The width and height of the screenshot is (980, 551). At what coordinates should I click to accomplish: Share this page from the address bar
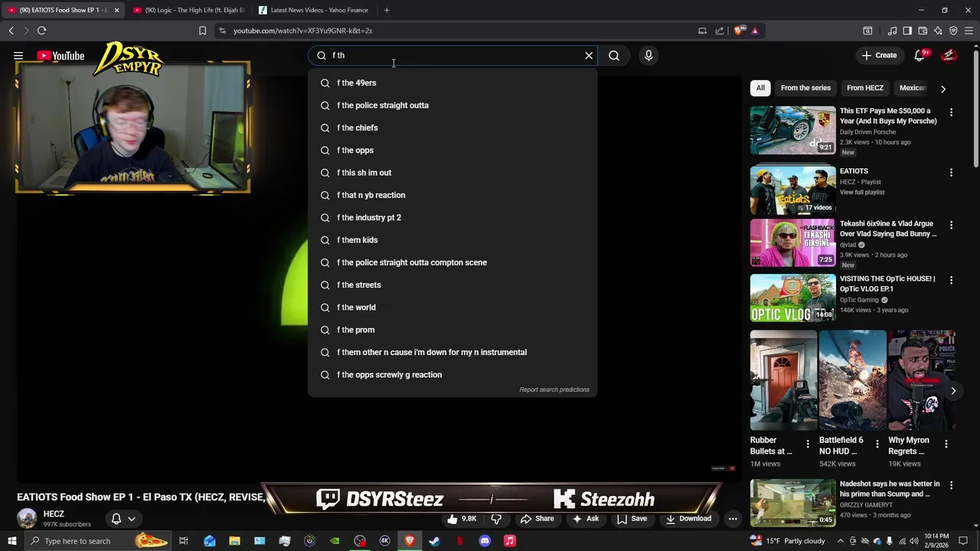pyautogui.click(x=720, y=31)
